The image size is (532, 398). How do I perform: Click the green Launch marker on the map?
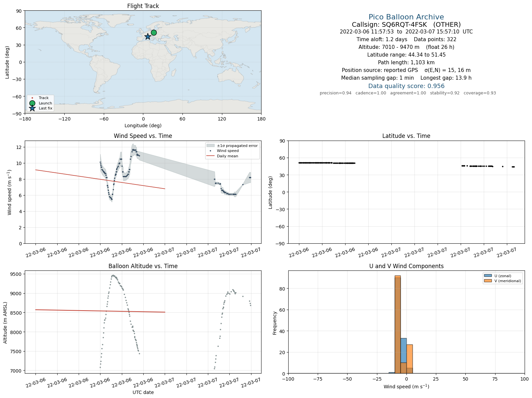pos(154,32)
